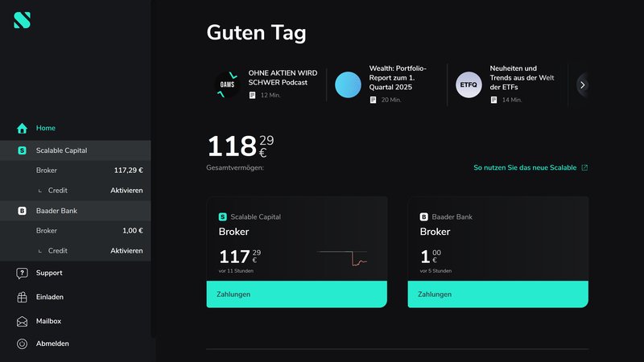The height and width of the screenshot is (362, 644).
Task: Open Einladen in the sidebar
Action: pyautogui.click(x=50, y=297)
